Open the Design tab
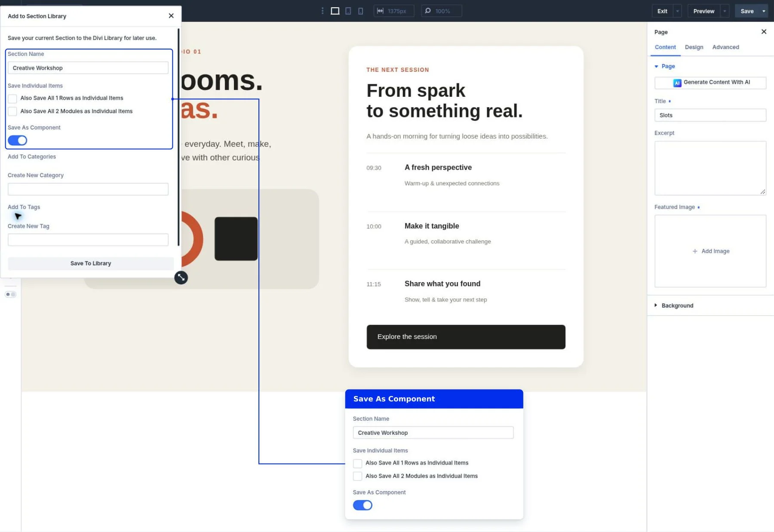The image size is (774, 532). point(694,47)
